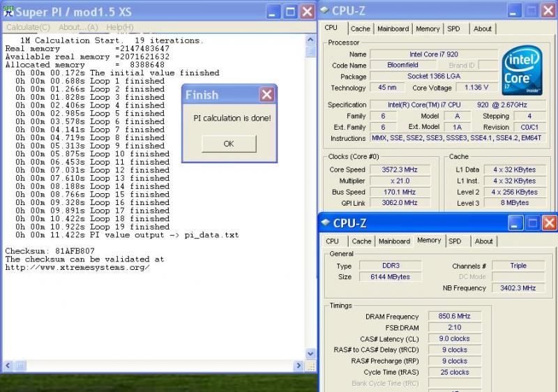Click Specification field with i7 CPU 920

click(458, 105)
